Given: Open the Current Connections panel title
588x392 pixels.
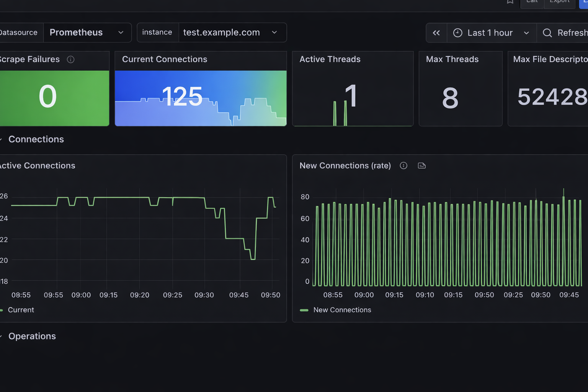Looking at the screenshot, I should pyautogui.click(x=165, y=59).
